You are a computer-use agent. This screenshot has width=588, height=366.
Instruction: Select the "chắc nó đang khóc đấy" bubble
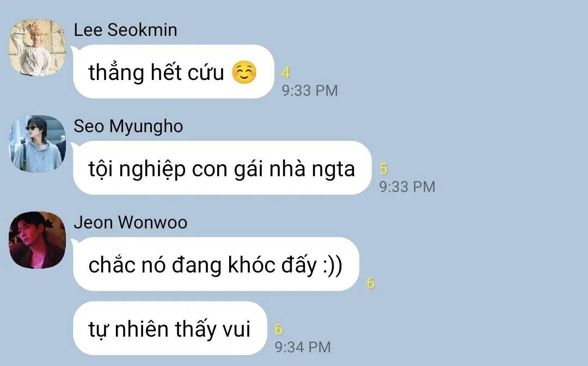click(x=216, y=264)
